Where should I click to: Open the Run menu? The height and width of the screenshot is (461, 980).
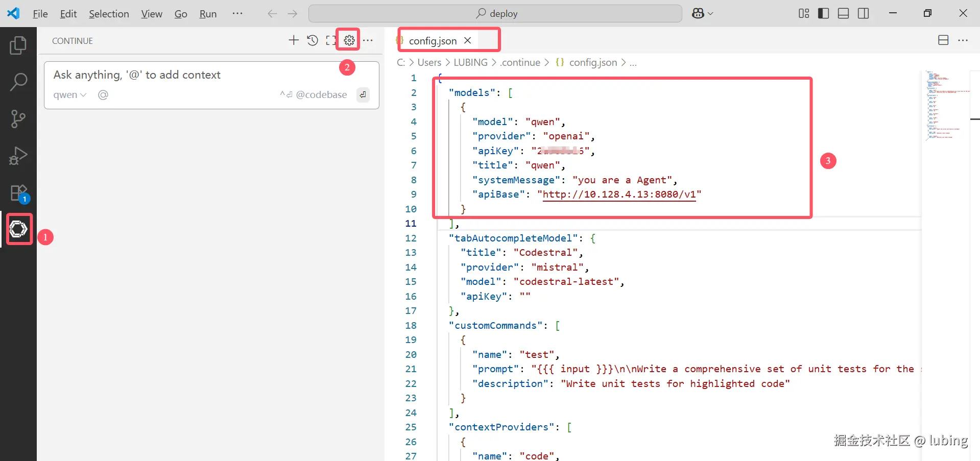tap(208, 14)
